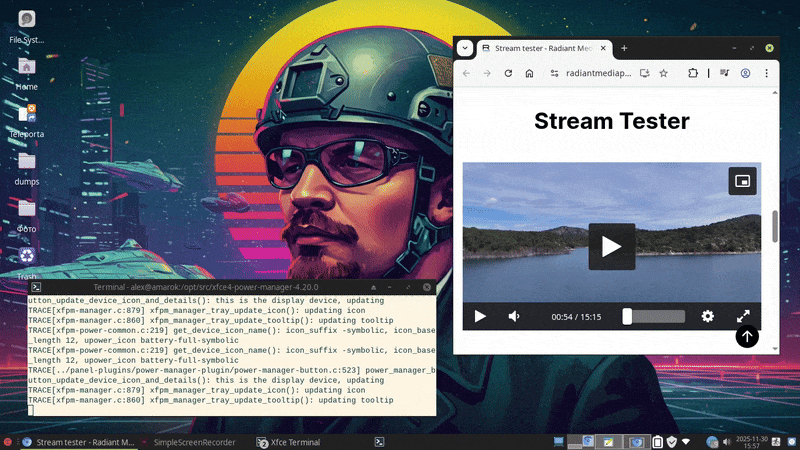800x450 pixels.
Task: Open the browser three-dot menu
Action: [x=766, y=73]
